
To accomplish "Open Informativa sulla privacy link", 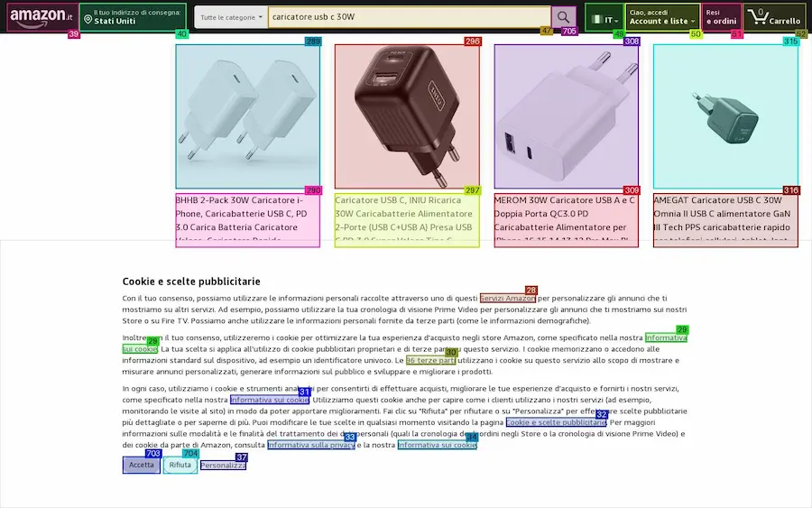I will tap(311, 445).
